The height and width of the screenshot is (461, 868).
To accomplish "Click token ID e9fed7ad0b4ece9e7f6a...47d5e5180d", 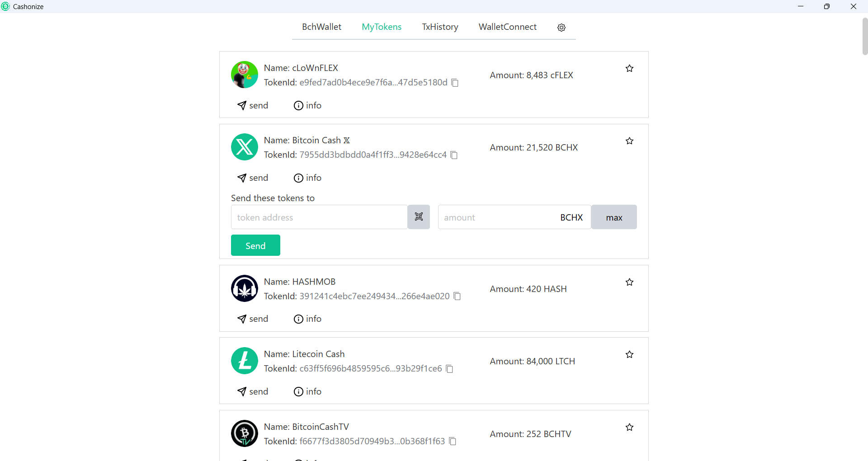I will 373,82.
